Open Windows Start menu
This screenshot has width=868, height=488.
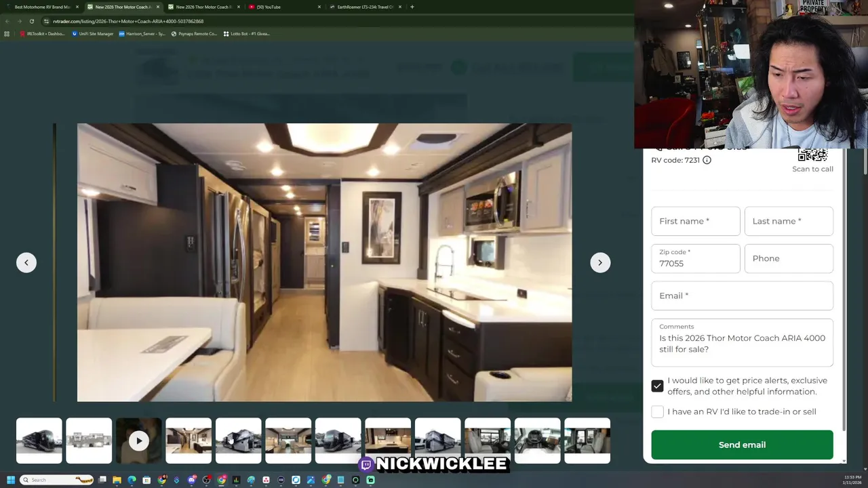point(10,480)
